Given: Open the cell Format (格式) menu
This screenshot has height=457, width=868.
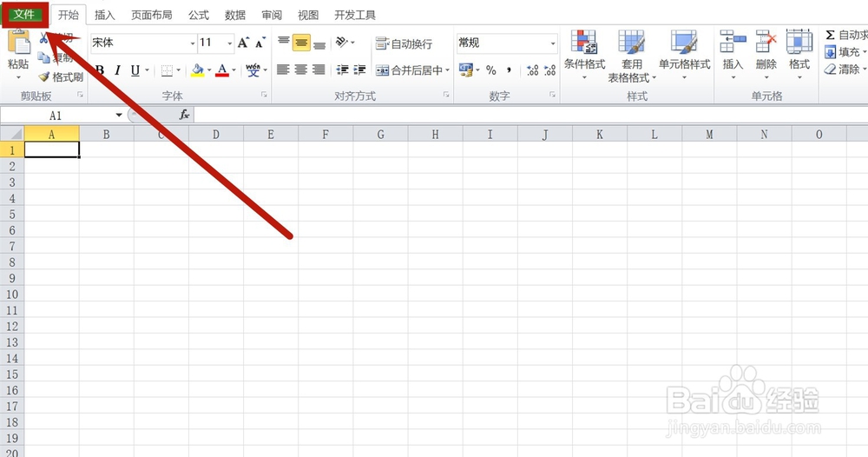Looking at the screenshot, I should pyautogui.click(x=799, y=54).
